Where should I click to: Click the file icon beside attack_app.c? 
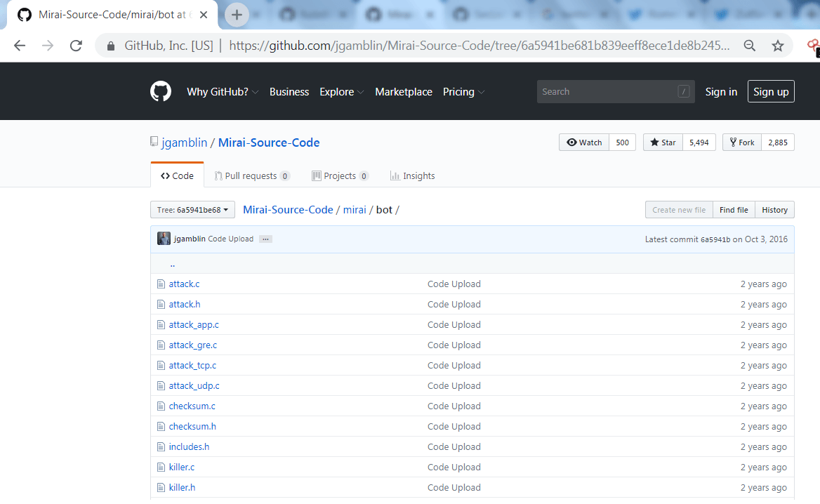pos(161,325)
